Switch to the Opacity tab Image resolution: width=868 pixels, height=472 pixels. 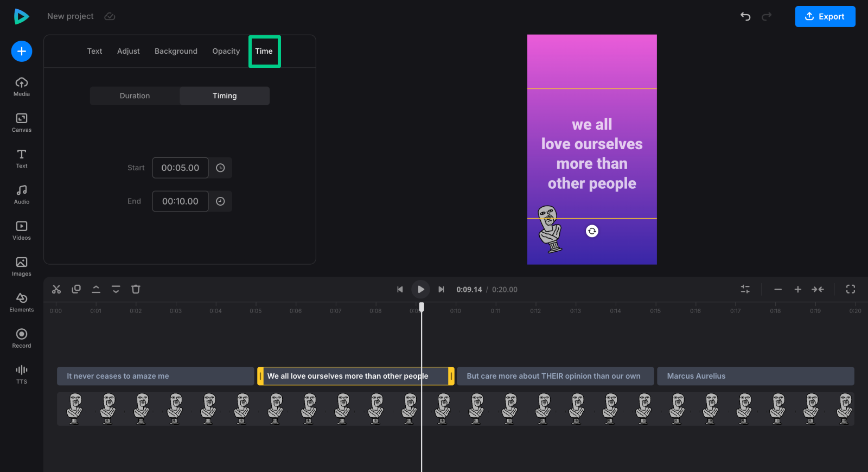point(226,51)
